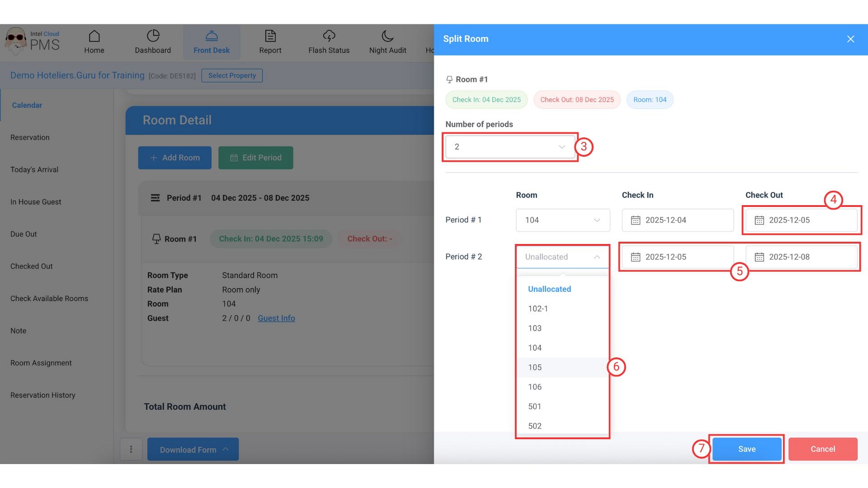868x488 pixels.
Task: Close the Split Room panel
Action: coord(850,39)
